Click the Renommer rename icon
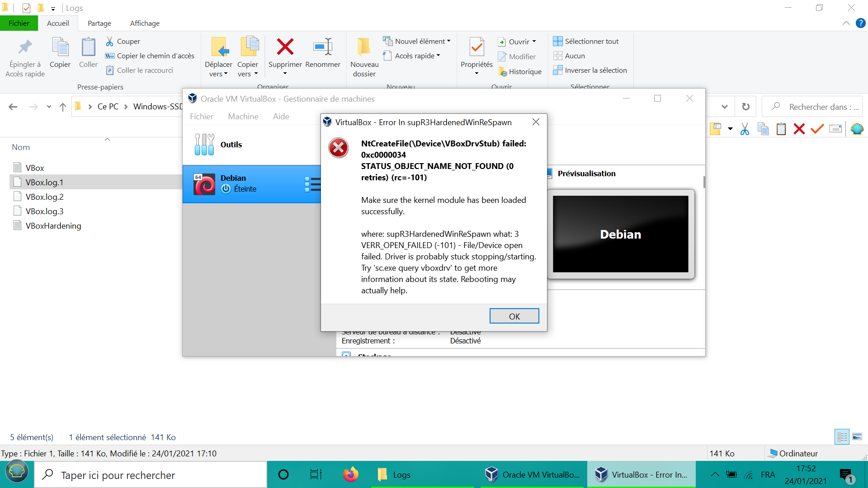Viewport: 868px width, 488px height. (x=323, y=47)
